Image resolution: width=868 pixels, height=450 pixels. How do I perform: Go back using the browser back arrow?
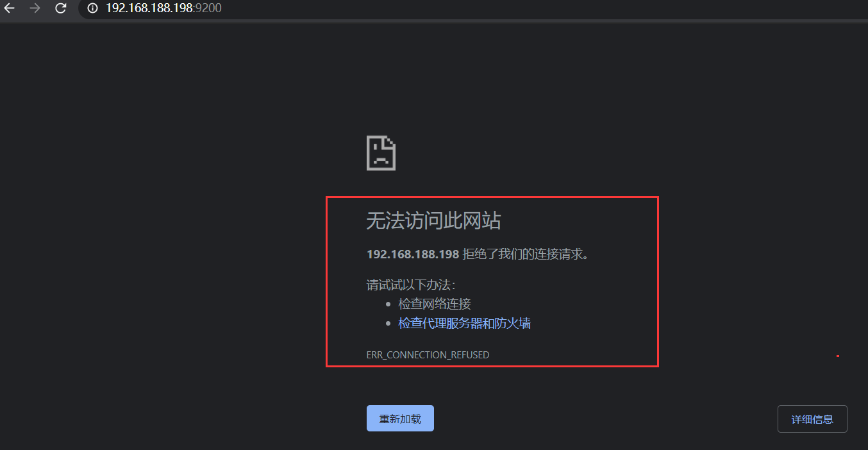point(9,8)
